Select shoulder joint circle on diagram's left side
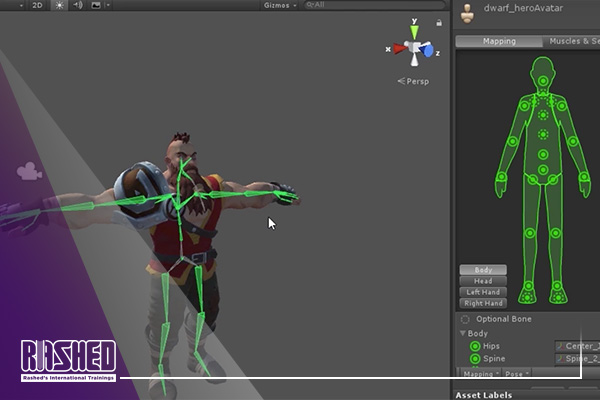600x400 pixels. (525, 106)
